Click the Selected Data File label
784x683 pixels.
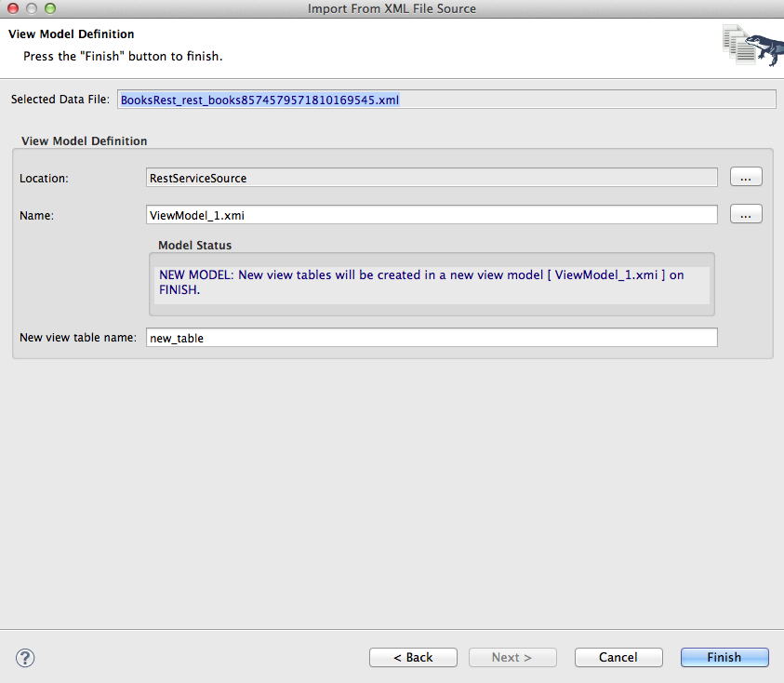[x=60, y=100]
